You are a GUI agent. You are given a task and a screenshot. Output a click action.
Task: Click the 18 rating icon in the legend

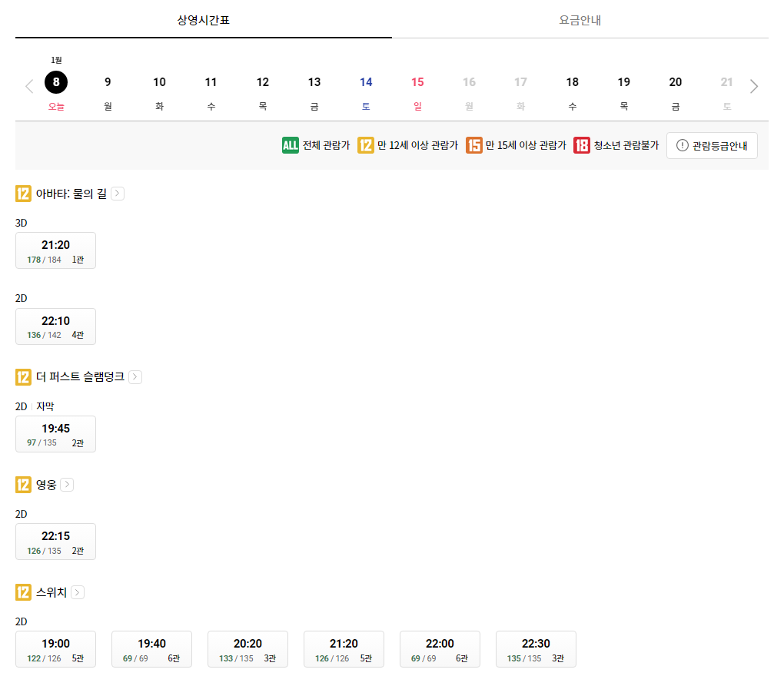click(x=582, y=145)
